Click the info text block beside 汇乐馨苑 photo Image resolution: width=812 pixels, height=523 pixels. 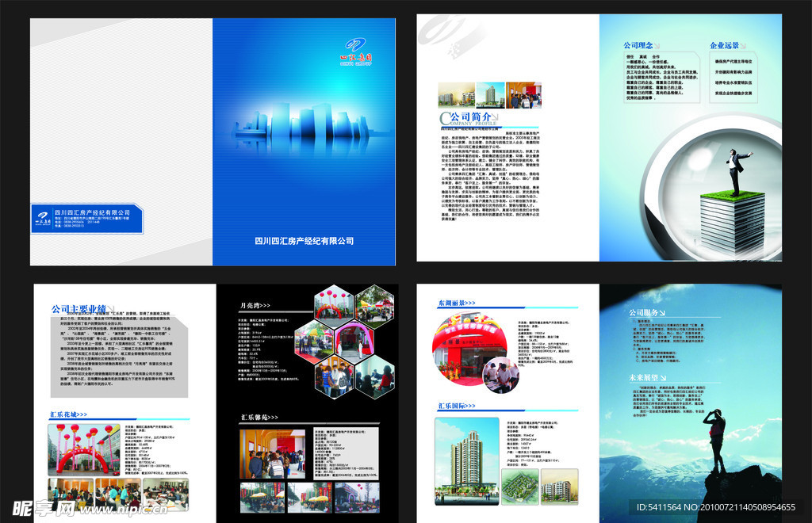pyautogui.click(x=346, y=452)
